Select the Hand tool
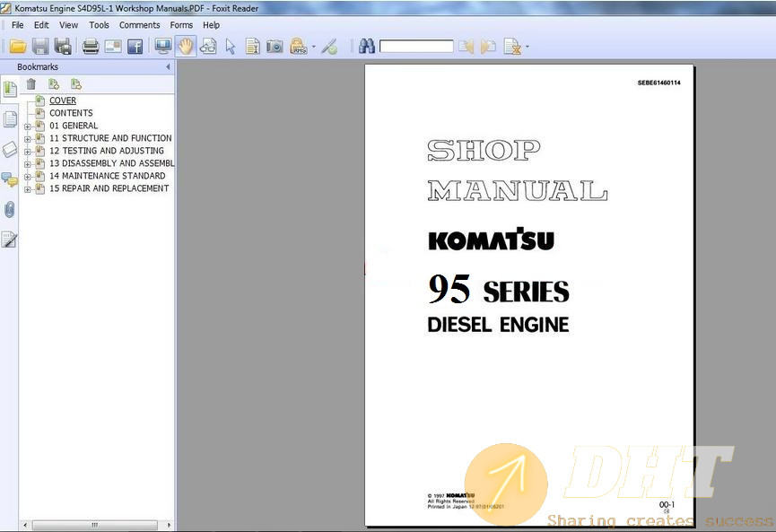 [x=186, y=47]
